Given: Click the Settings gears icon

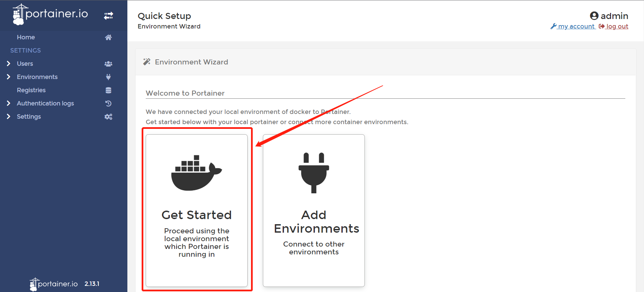Looking at the screenshot, I should click(x=108, y=117).
